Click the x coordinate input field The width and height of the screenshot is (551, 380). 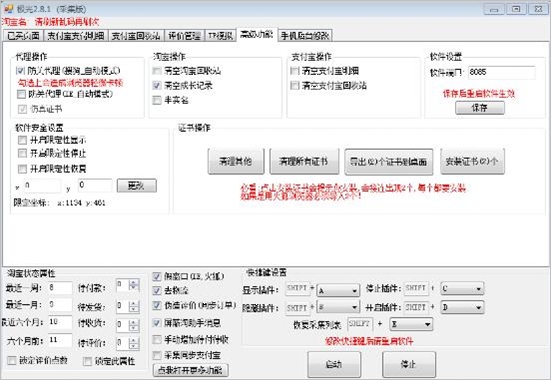point(42,186)
